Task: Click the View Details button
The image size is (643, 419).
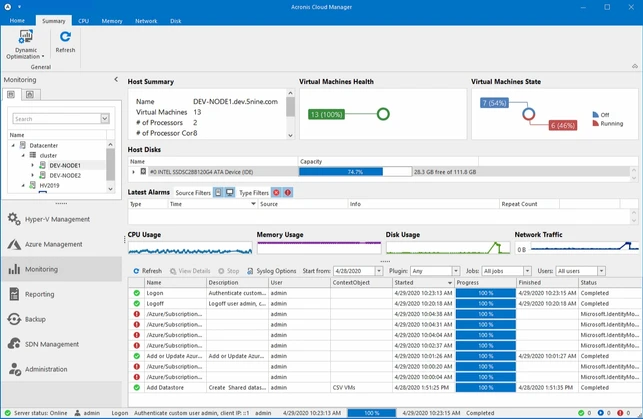Action: 190,271
